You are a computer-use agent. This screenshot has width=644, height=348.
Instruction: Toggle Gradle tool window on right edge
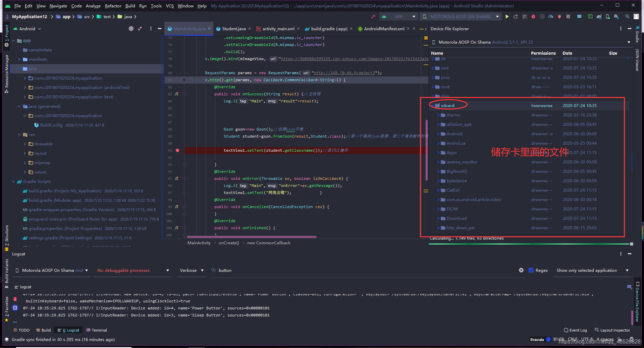click(x=638, y=35)
